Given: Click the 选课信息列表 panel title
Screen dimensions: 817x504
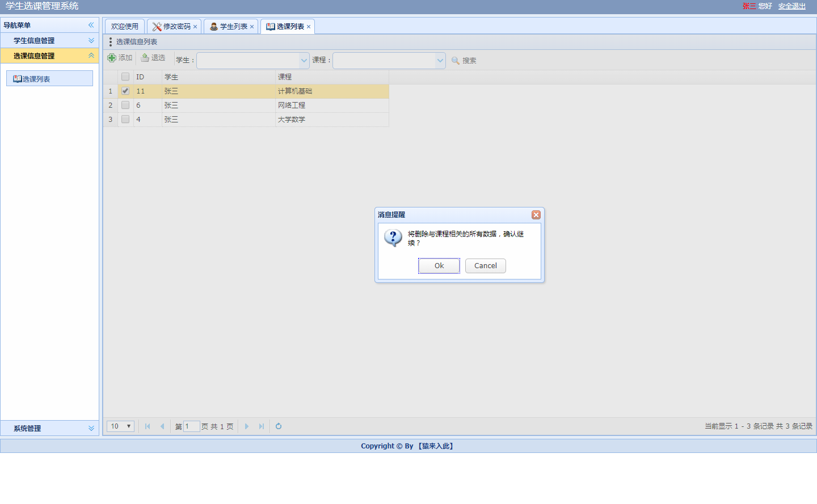Looking at the screenshot, I should 137,42.
